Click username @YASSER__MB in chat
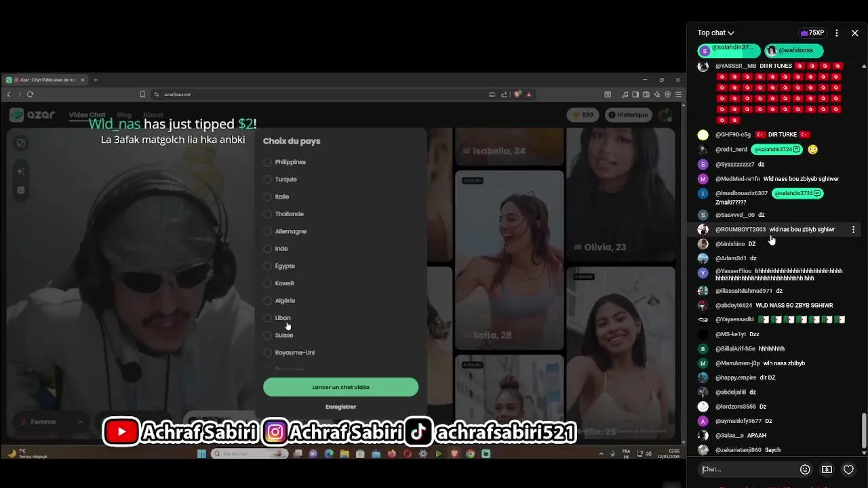 tap(736, 66)
